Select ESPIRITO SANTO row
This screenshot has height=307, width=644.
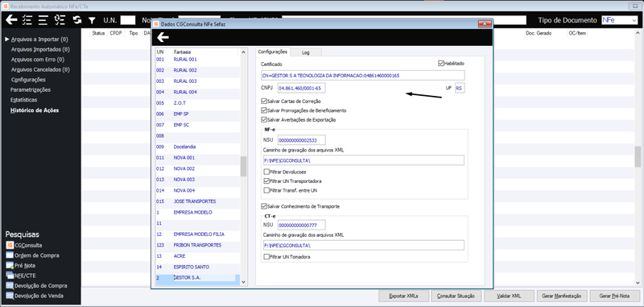[x=197, y=268]
